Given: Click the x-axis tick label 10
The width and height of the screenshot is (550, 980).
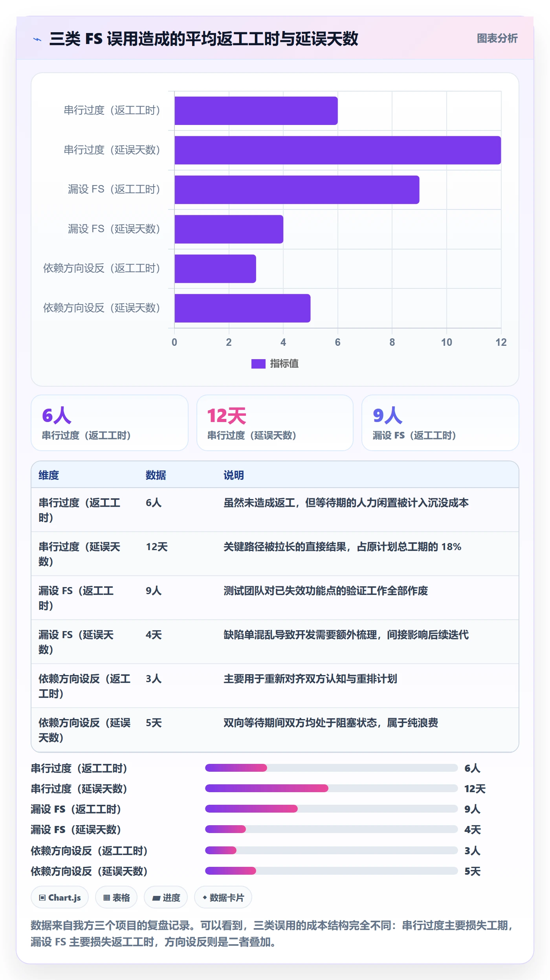Looking at the screenshot, I should click(x=446, y=342).
